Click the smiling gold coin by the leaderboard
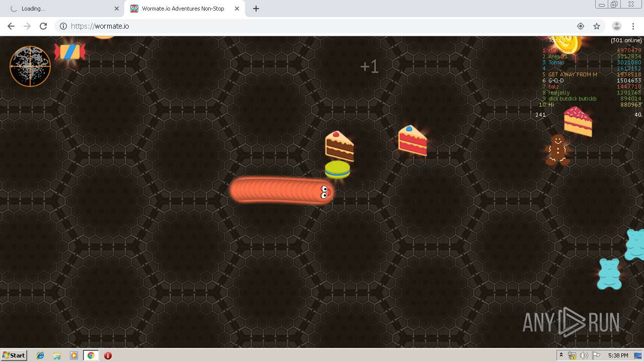Viewport: 644px width, 362px height. point(568,43)
